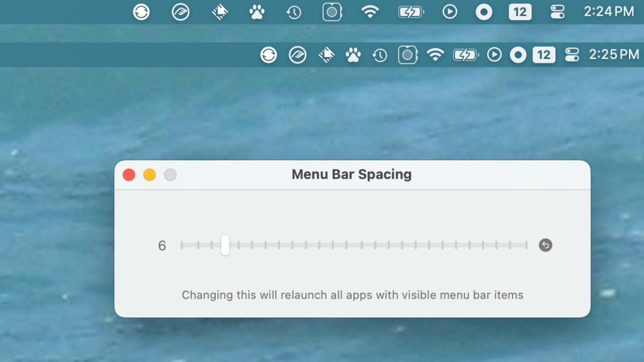Screen dimensions: 644x362
Task: Open Wi-Fi menu in the 2:25 PM bar
Action: (x=435, y=55)
